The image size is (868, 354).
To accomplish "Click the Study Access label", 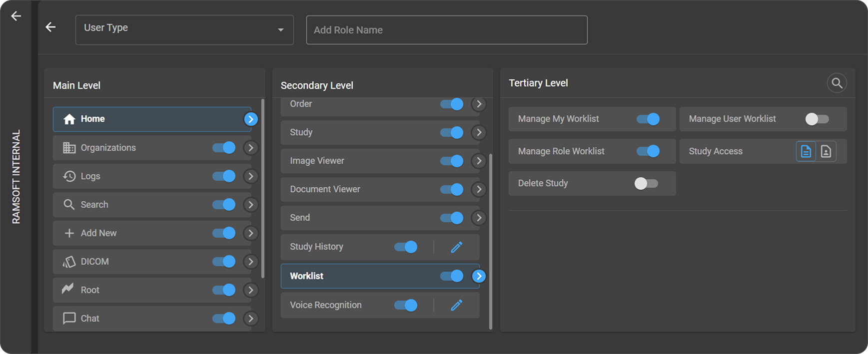I will (716, 151).
